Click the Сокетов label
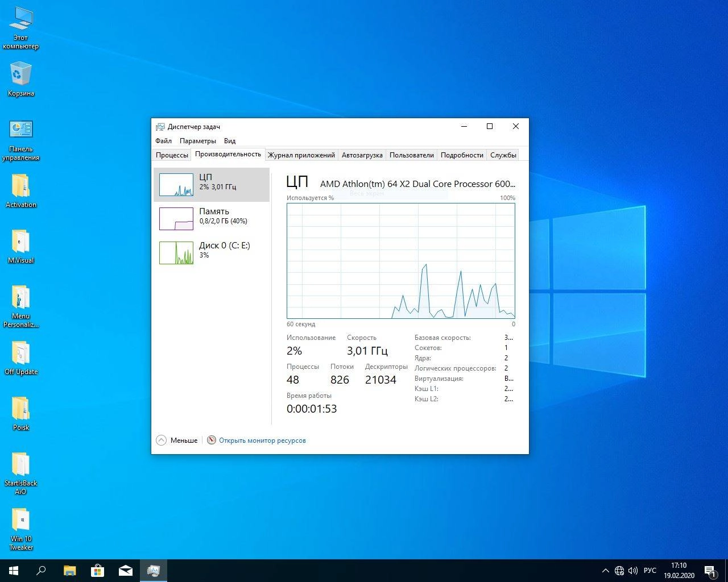Viewport: 728px width, 582px height. tap(428, 348)
